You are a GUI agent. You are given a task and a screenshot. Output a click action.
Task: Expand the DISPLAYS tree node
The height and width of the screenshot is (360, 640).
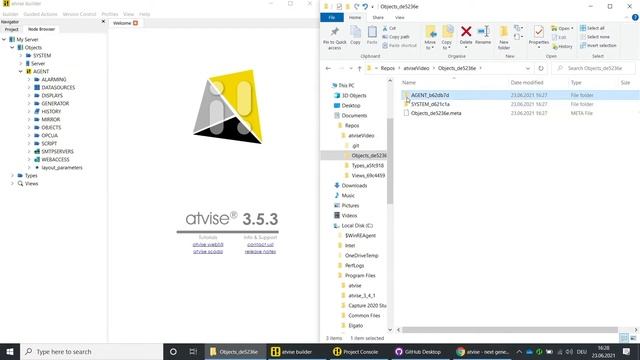[29, 96]
